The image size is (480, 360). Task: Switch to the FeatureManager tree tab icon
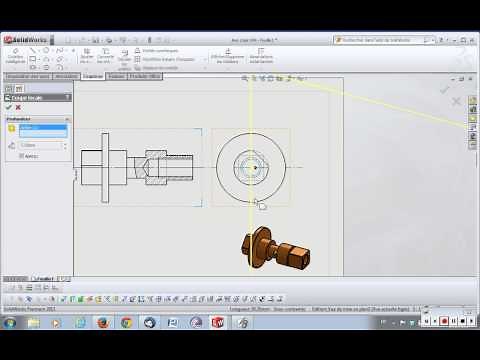click(x=9, y=89)
